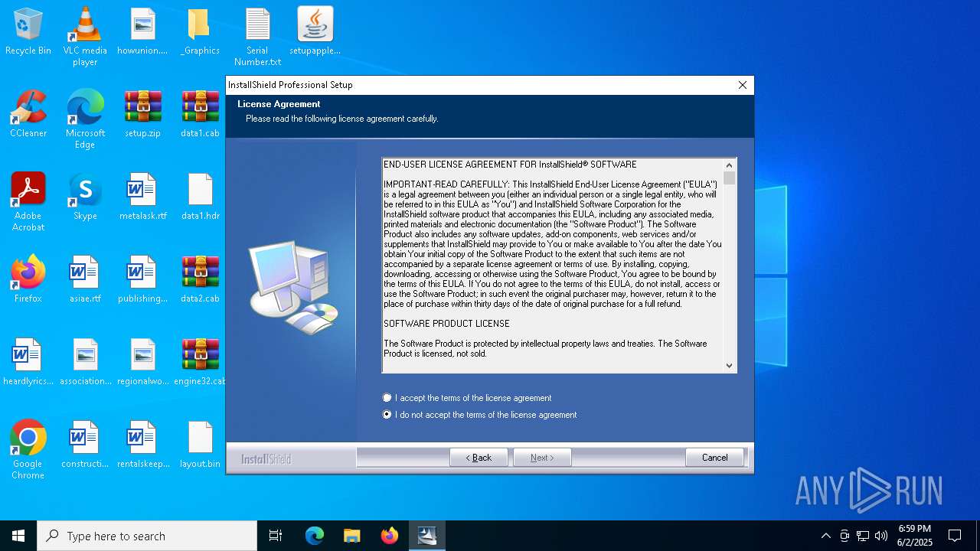Image resolution: width=980 pixels, height=551 pixels.
Task: Focus the taskbar search box
Action: click(x=147, y=536)
